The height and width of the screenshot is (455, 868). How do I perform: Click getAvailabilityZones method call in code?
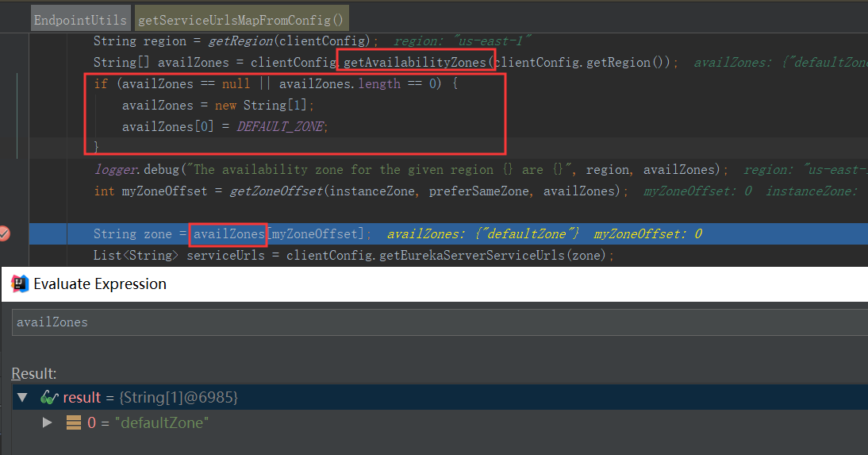point(415,62)
